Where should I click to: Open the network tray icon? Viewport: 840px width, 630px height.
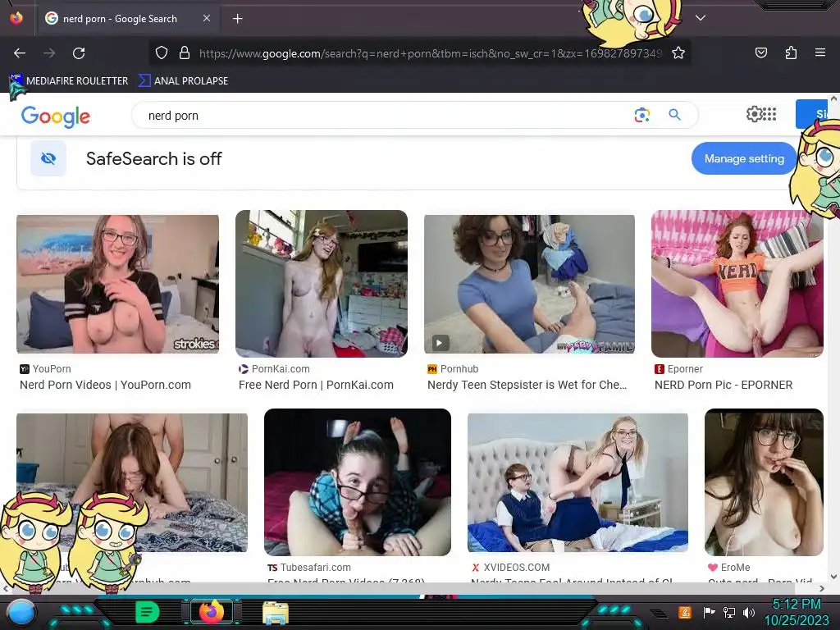729,612
